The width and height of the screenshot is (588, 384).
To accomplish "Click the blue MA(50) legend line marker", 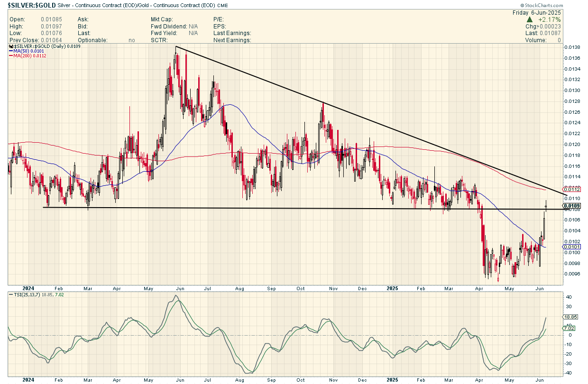I will tap(12, 51).
